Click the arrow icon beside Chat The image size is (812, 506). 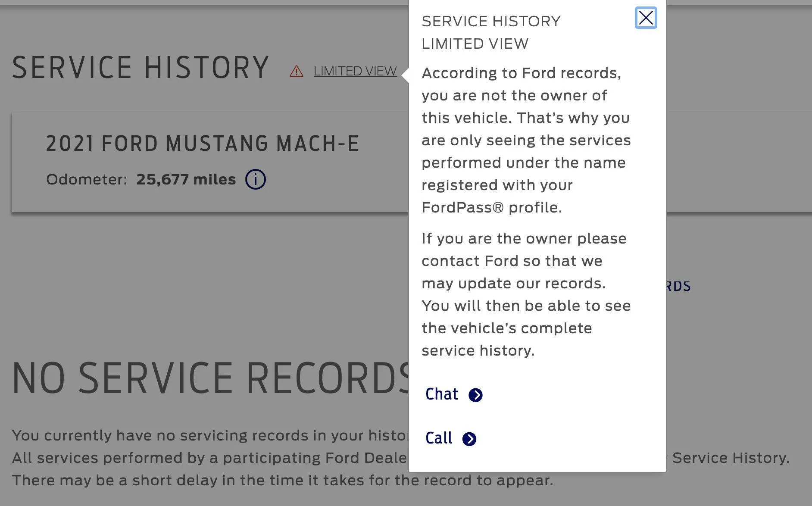coord(475,395)
